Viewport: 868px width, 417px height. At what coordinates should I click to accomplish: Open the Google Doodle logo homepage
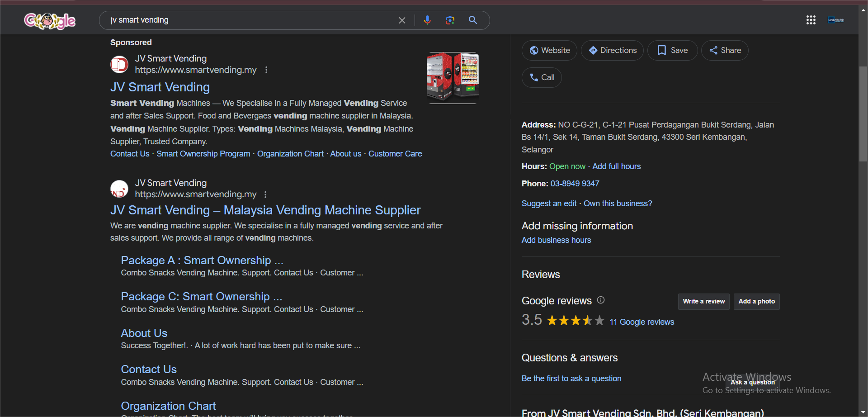pyautogui.click(x=50, y=20)
